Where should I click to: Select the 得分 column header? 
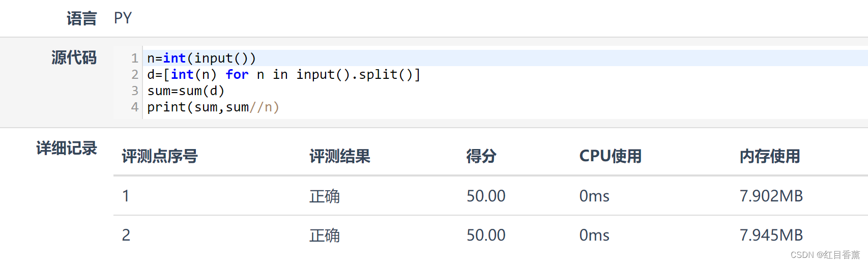tap(481, 156)
